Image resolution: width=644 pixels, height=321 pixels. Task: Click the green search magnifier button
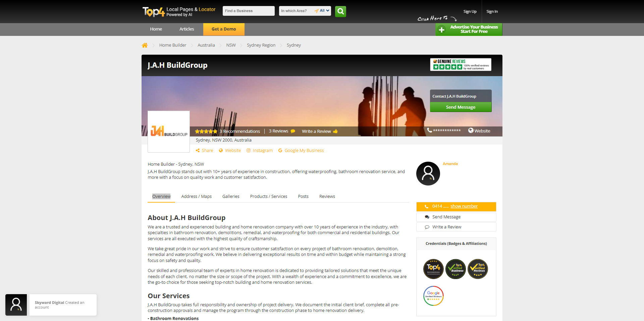340,11
